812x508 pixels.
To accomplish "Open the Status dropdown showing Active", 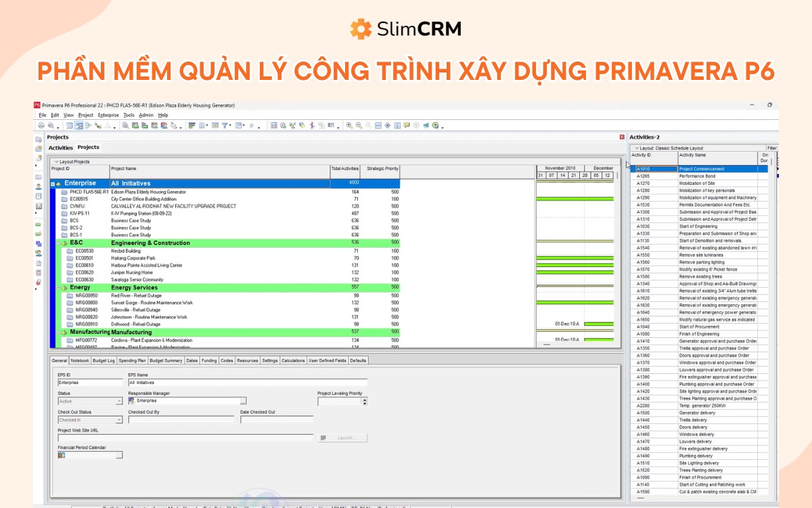I will (x=119, y=401).
